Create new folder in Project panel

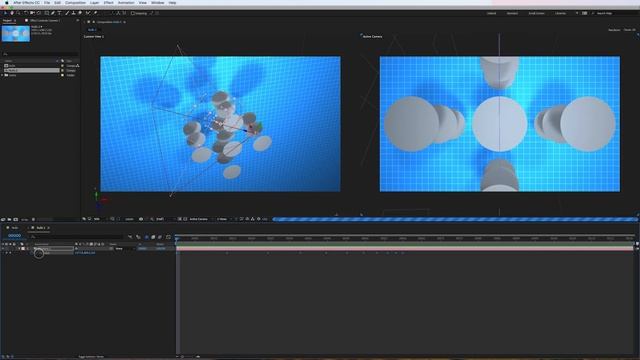point(9,220)
